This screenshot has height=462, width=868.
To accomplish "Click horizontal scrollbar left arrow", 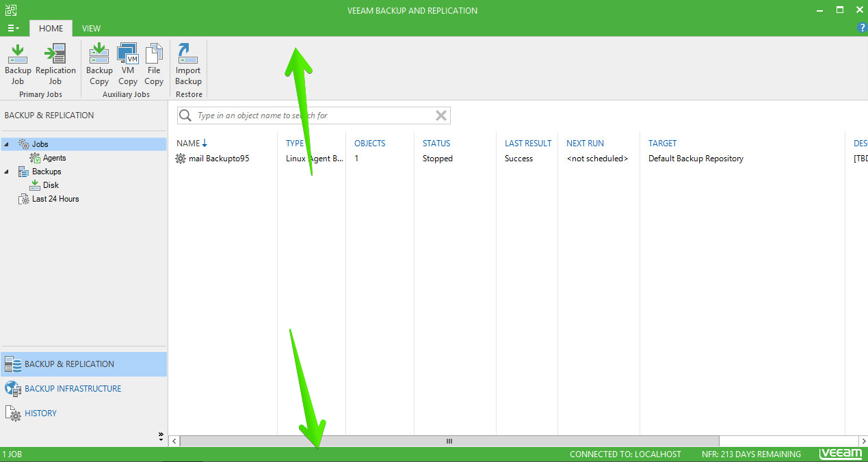I will (174, 441).
